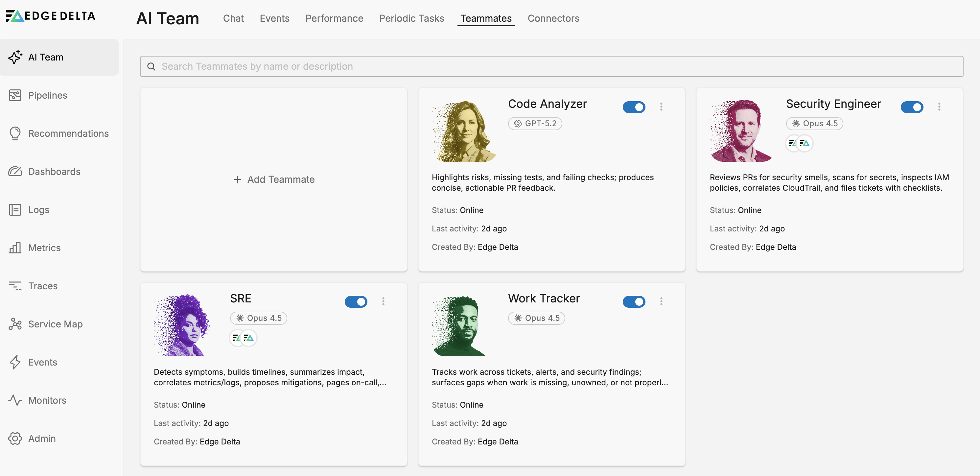Click the Monitors pulse icon
The height and width of the screenshot is (476, 980).
[x=15, y=400]
